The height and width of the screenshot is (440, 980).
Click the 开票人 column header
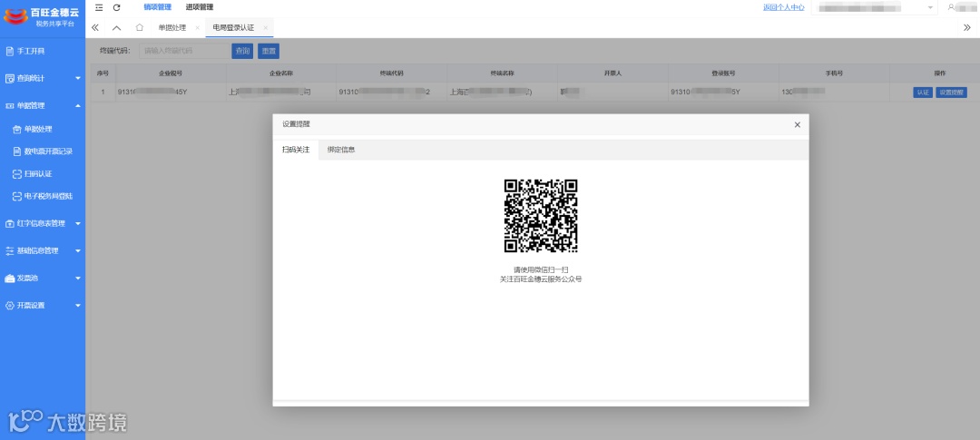(x=613, y=73)
